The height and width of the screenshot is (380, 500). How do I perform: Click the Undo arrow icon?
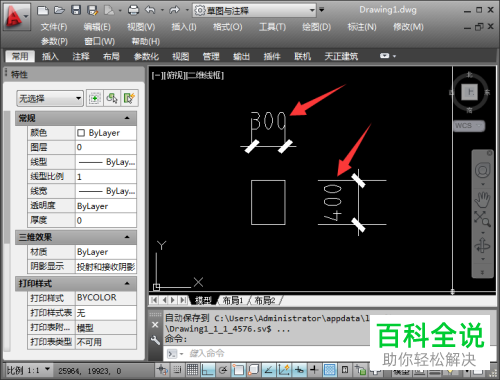click(x=150, y=10)
